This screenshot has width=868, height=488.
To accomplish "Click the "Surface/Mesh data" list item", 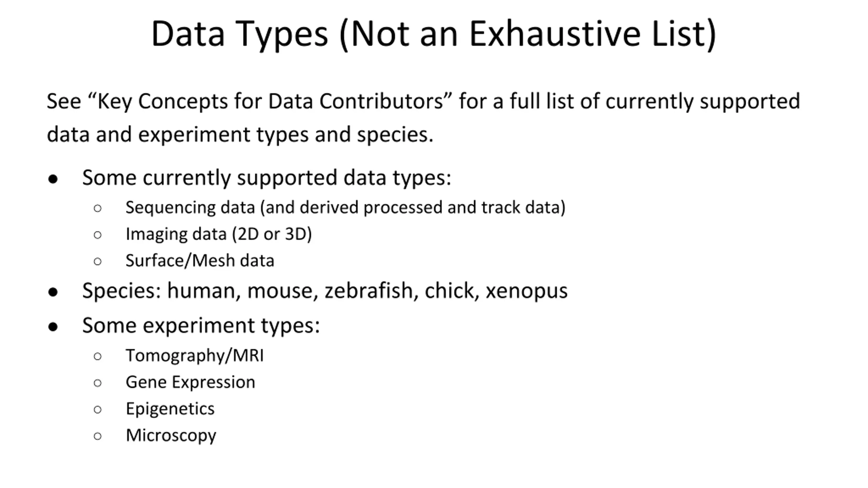I will point(200,261).
